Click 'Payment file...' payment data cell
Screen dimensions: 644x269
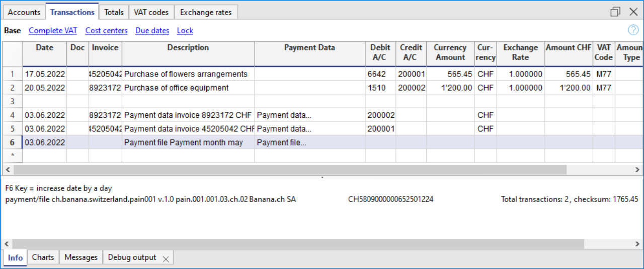310,143
